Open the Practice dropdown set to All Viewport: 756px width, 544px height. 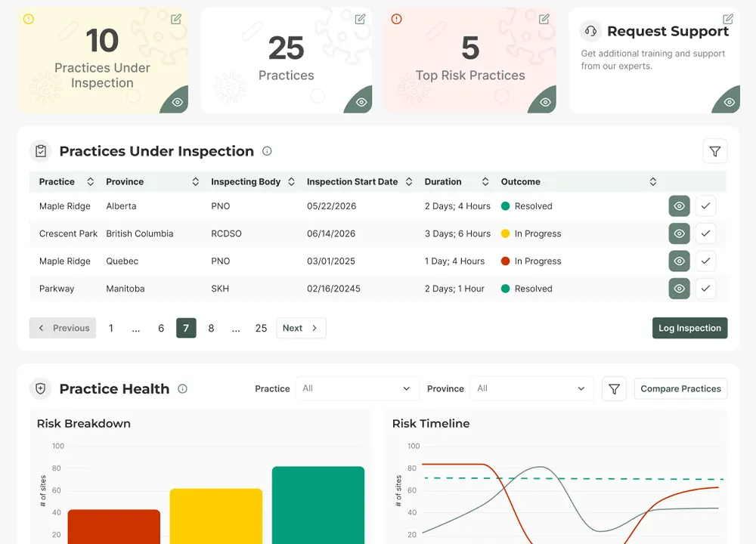click(x=357, y=388)
